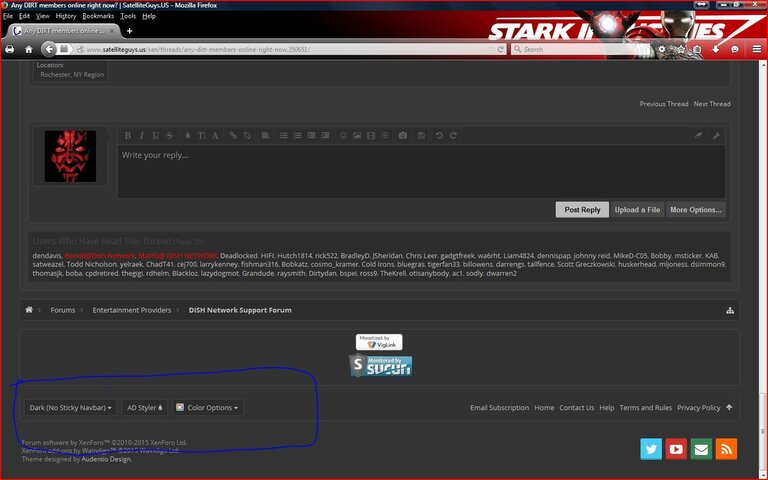This screenshot has width=768, height=480.
Task: Open Entertainment Providers breadcrumb
Action: [x=132, y=310]
